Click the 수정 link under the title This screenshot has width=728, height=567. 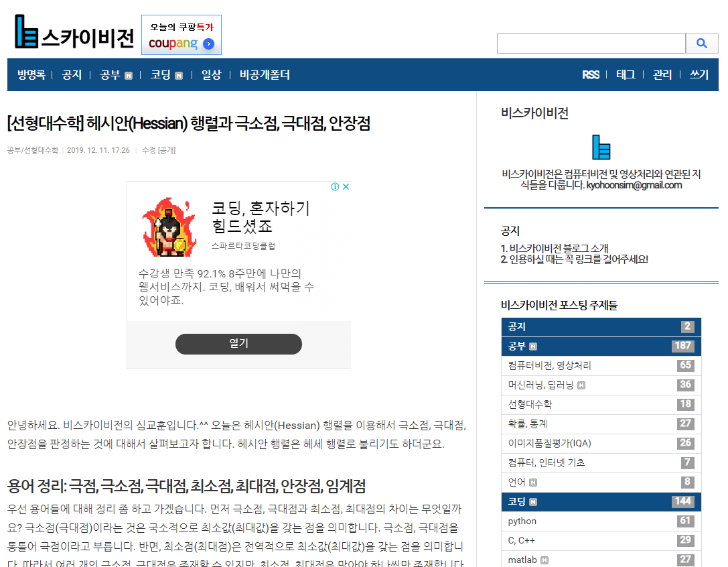(x=149, y=150)
